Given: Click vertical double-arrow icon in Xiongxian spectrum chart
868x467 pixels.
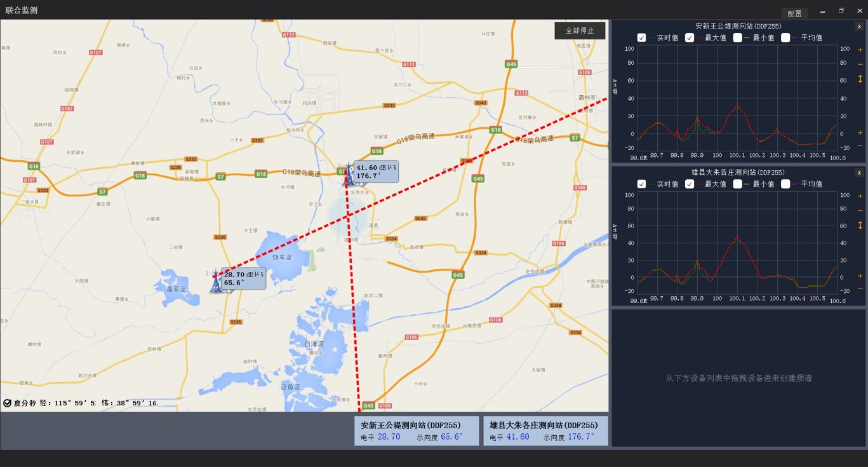Looking at the screenshot, I should [x=860, y=226].
